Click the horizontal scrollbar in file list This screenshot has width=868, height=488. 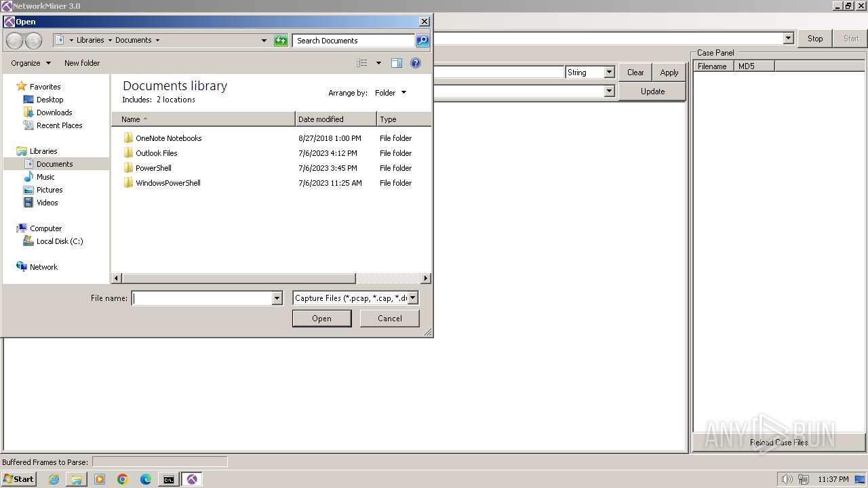pyautogui.click(x=238, y=279)
